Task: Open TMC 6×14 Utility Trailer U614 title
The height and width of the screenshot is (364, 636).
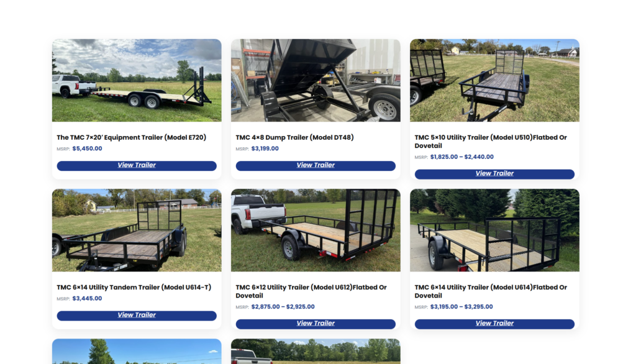Action: (491, 291)
